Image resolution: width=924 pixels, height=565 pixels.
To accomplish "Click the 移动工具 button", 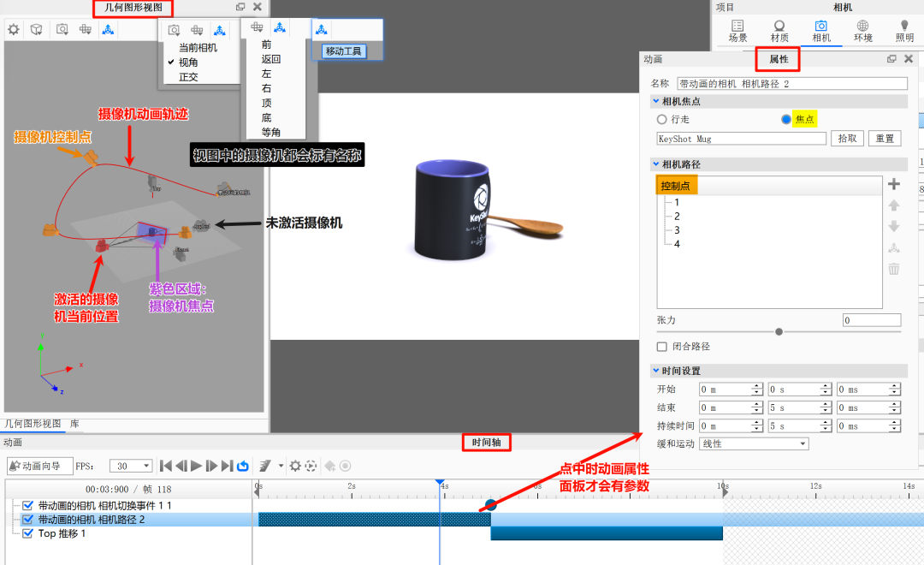I will click(344, 51).
